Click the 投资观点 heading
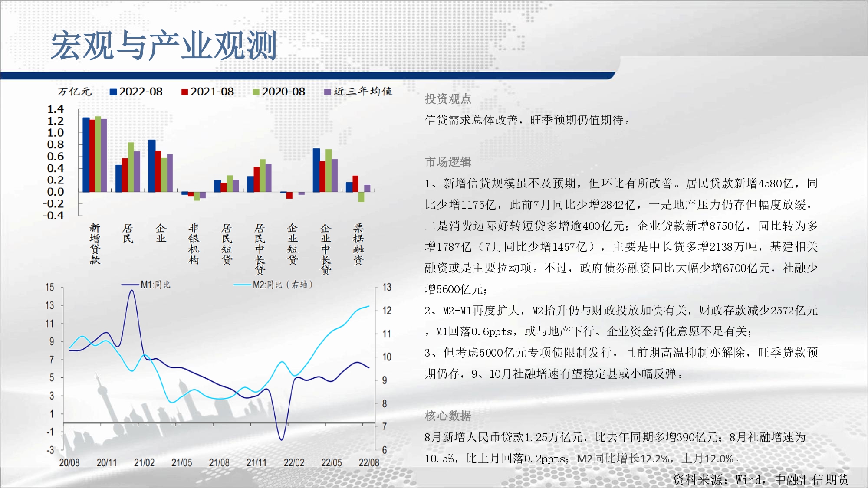The height and width of the screenshot is (488, 868). coord(448,99)
